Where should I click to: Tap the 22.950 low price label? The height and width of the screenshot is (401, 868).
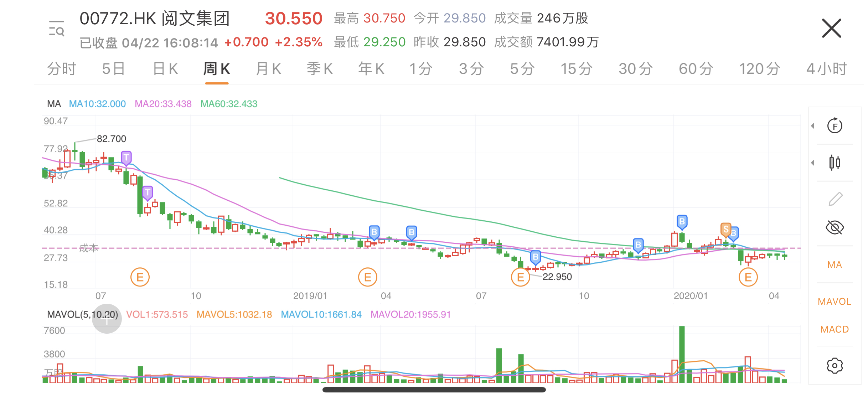coord(557,277)
